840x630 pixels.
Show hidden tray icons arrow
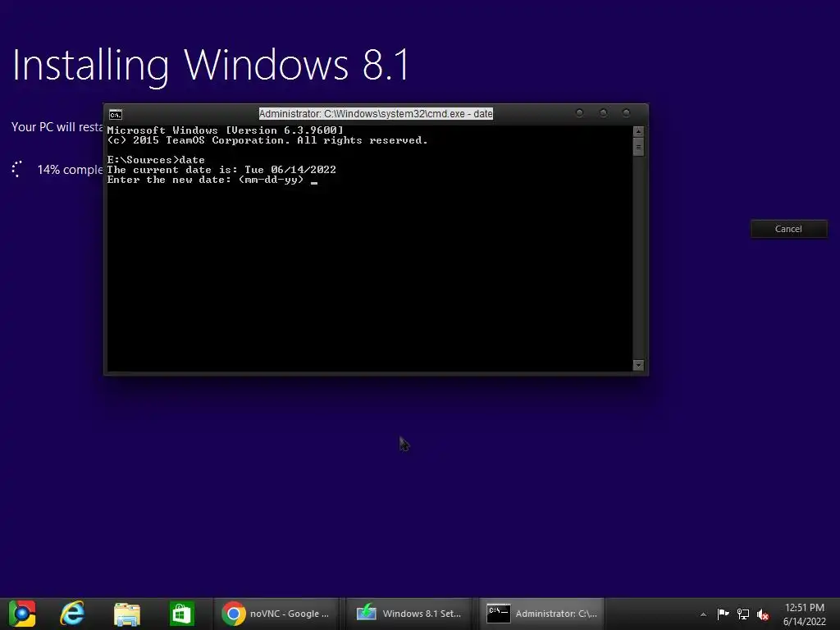tap(703, 614)
